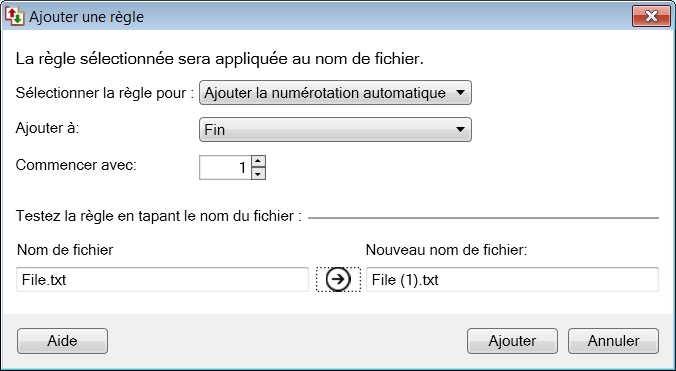Click the Annuler button
This screenshot has width=676, height=371.
(613, 341)
